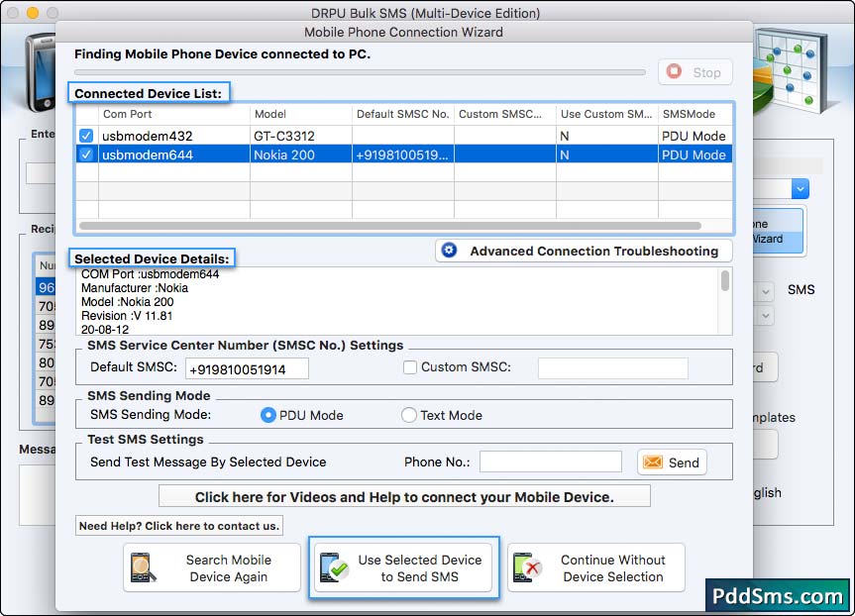
Task: Click PDU Mode cell in usbmodem432 row
Action: tap(695, 136)
